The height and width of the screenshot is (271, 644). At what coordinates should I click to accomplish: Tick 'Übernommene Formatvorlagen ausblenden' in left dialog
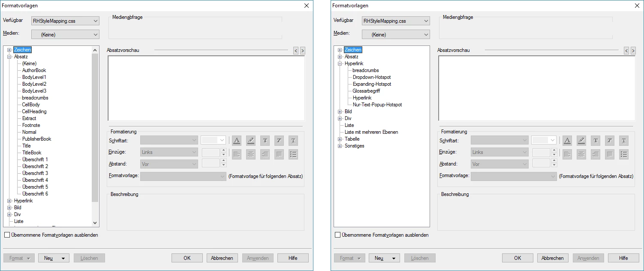click(x=7, y=235)
